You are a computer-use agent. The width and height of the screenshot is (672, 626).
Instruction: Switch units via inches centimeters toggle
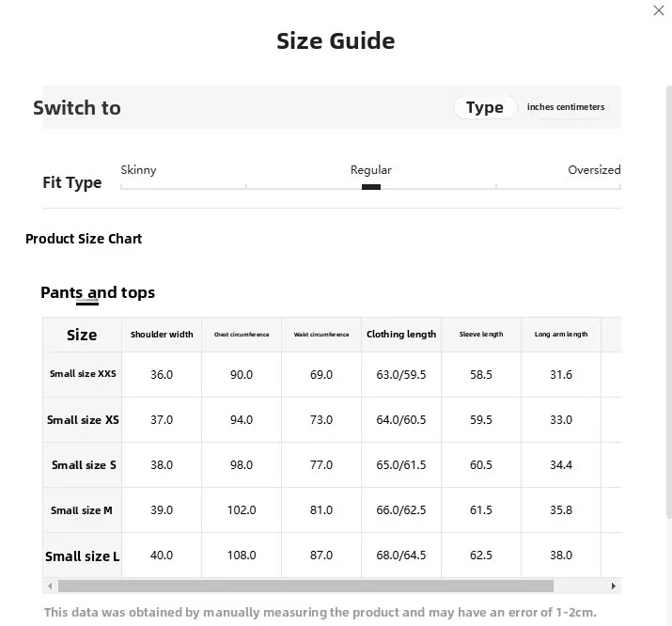tap(566, 107)
